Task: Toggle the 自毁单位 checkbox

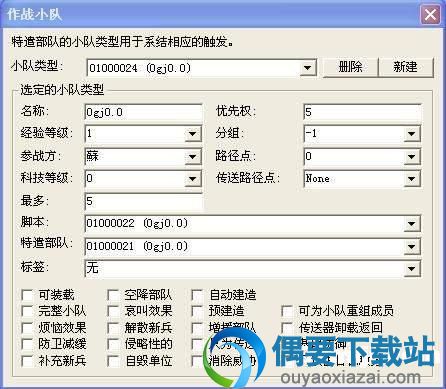Action: click(113, 361)
